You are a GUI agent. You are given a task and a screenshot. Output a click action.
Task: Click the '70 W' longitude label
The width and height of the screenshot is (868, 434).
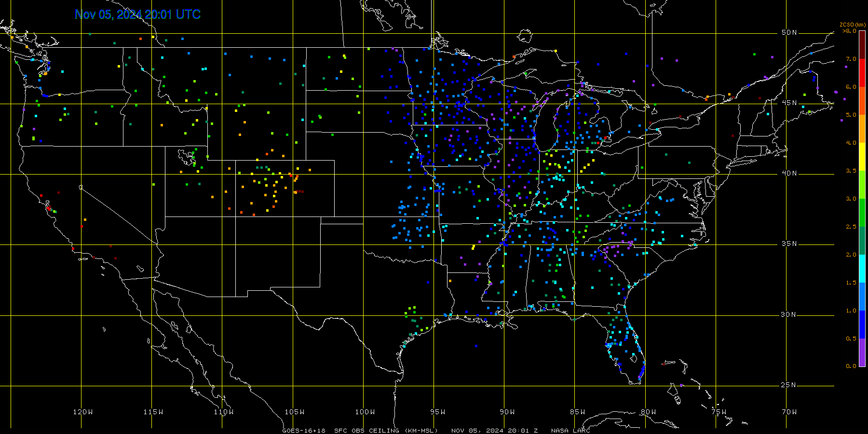789,412
